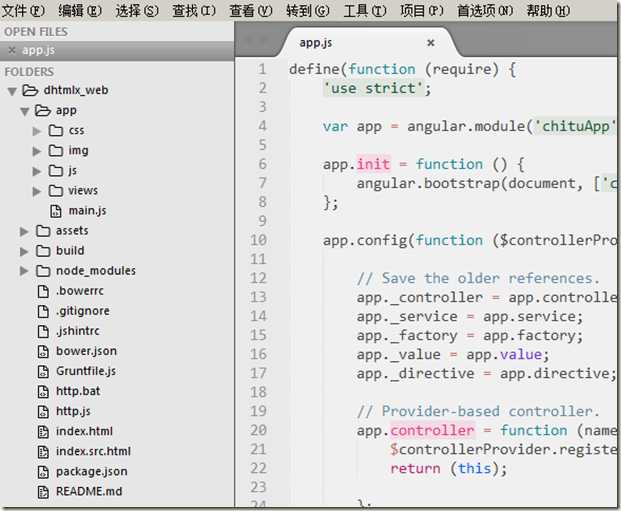Click line number 20 in gutter
The height and width of the screenshot is (511, 621).
[x=258, y=430]
